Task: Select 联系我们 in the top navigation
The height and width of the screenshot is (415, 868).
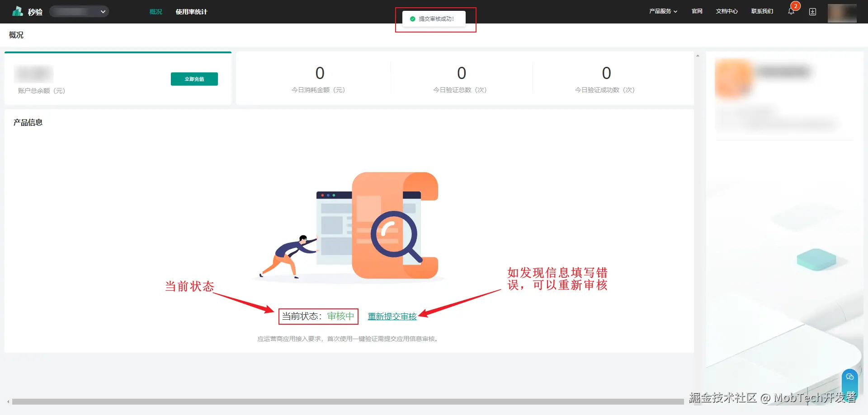Action: coord(762,11)
